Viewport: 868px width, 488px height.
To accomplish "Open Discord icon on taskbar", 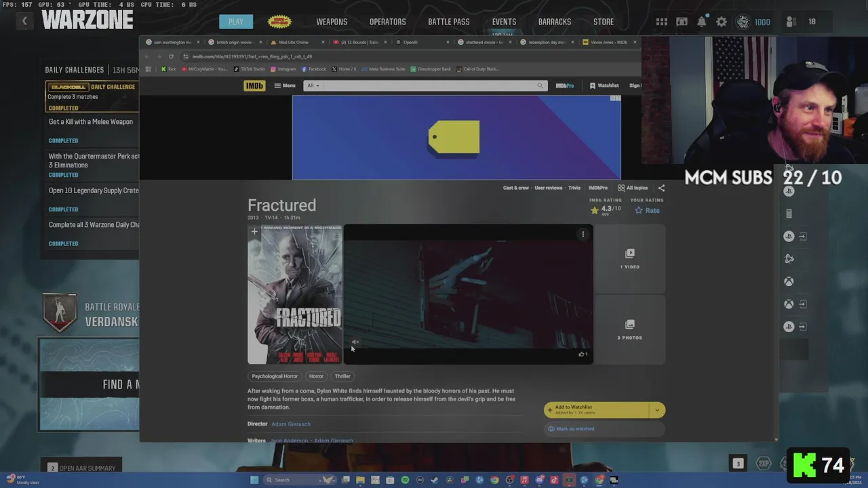I will pyautogui.click(x=539, y=480).
